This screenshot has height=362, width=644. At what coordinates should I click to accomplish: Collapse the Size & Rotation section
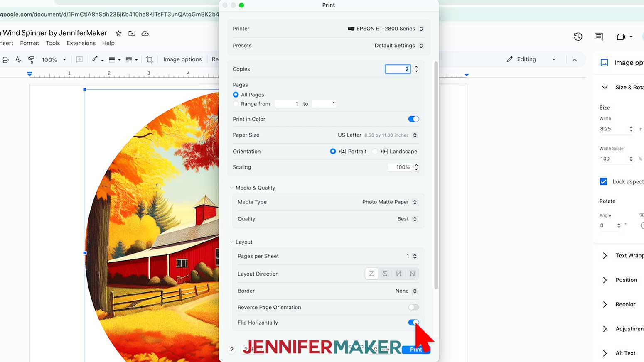click(x=605, y=87)
